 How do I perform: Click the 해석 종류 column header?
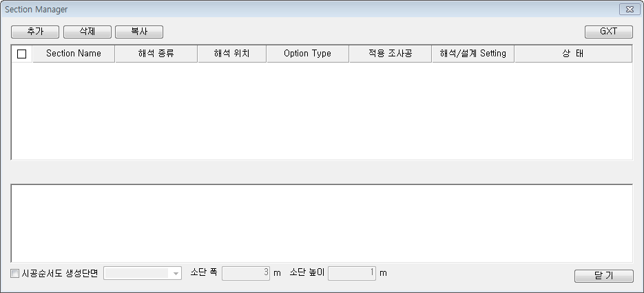(156, 54)
